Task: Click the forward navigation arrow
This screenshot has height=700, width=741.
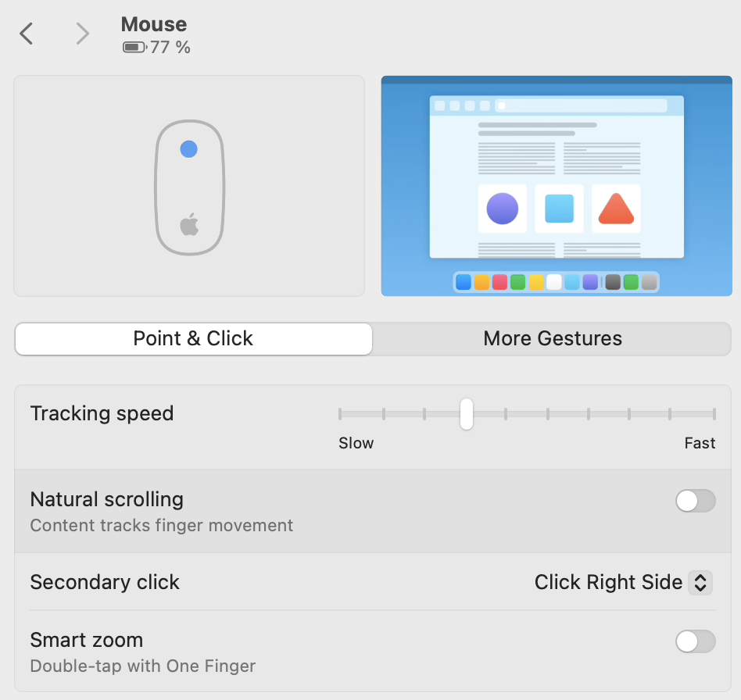Action: 82,33
